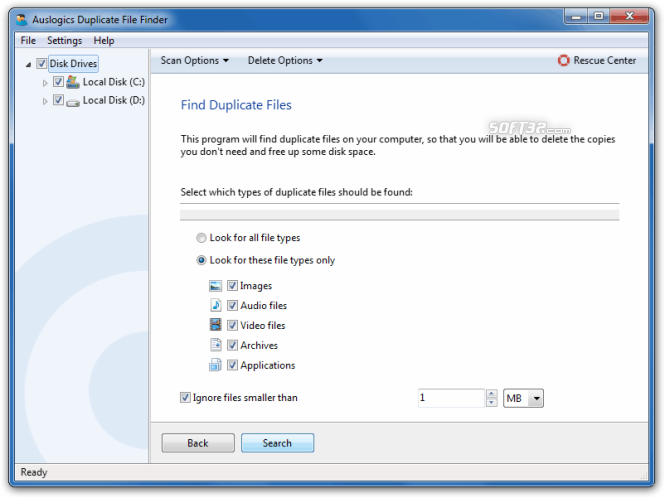Viewport: 665px width, 498px height.
Task: Click the Ready status bar text
Action: coord(34,472)
